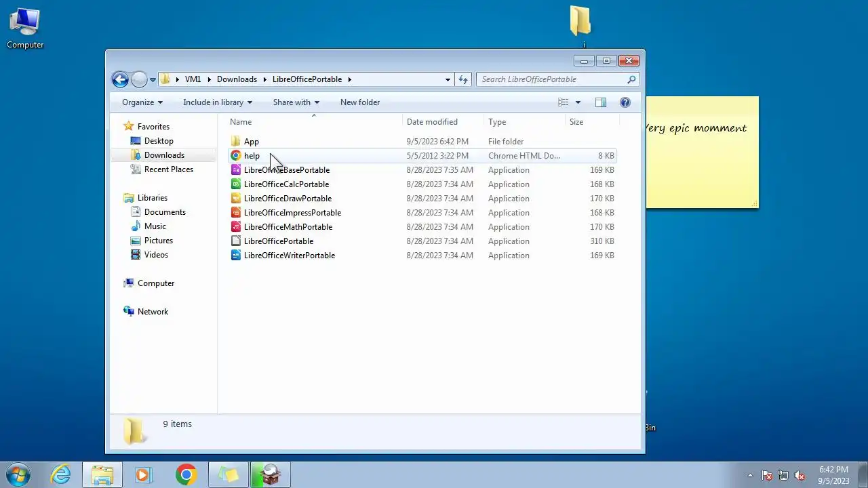Screen dimensions: 868x488
Task: Open the Documents library
Action: coord(165,212)
